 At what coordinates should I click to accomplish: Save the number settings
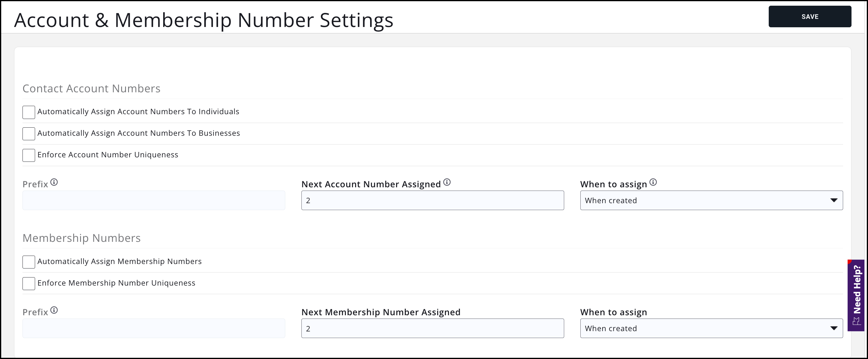pos(810,16)
